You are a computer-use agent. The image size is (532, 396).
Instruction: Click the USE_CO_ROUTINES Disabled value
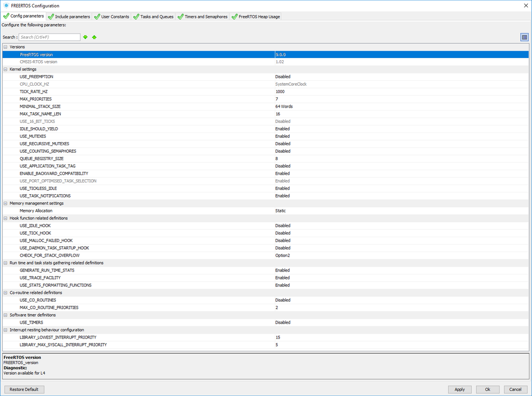283,301
